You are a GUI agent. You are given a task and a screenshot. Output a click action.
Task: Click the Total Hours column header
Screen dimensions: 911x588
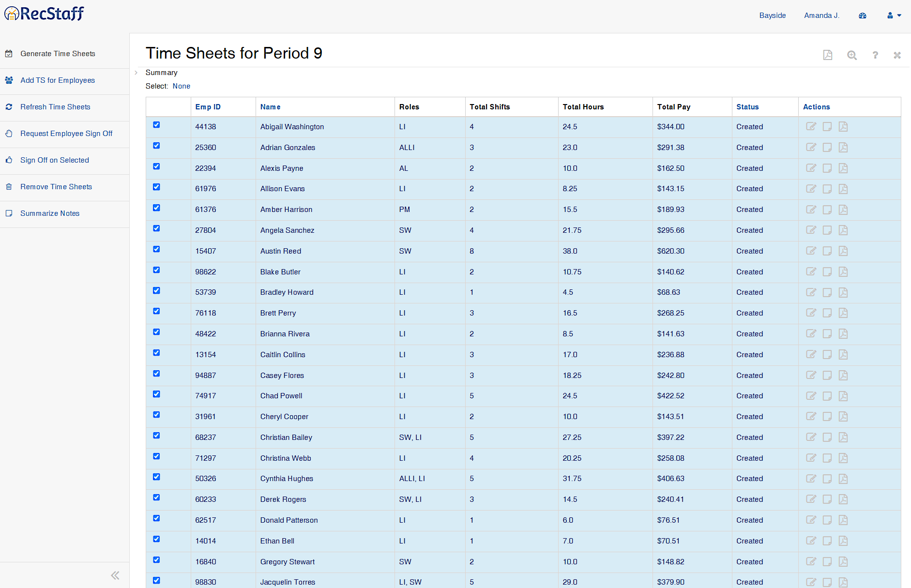(x=583, y=107)
